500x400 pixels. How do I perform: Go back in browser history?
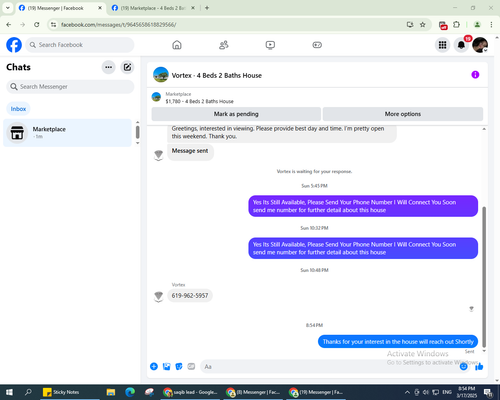9,25
